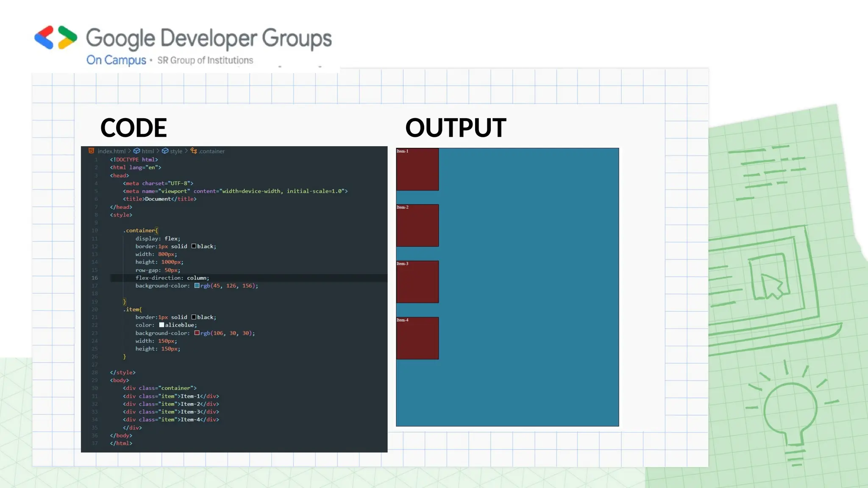868x488 pixels.
Task: Open dark red rgb(106, 30, 30) swatch
Action: (197, 333)
